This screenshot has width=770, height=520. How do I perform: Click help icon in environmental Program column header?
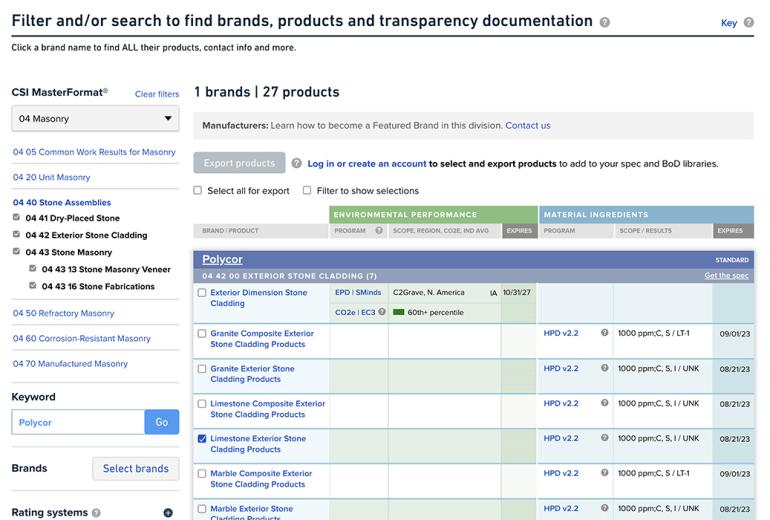point(379,230)
